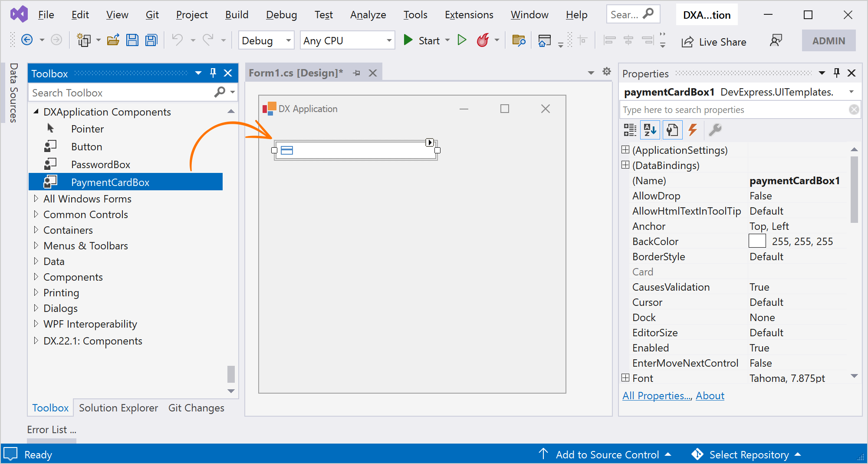Image resolution: width=868 pixels, height=464 pixels.
Task: Click Add to Source Control in status bar
Action: coord(605,454)
